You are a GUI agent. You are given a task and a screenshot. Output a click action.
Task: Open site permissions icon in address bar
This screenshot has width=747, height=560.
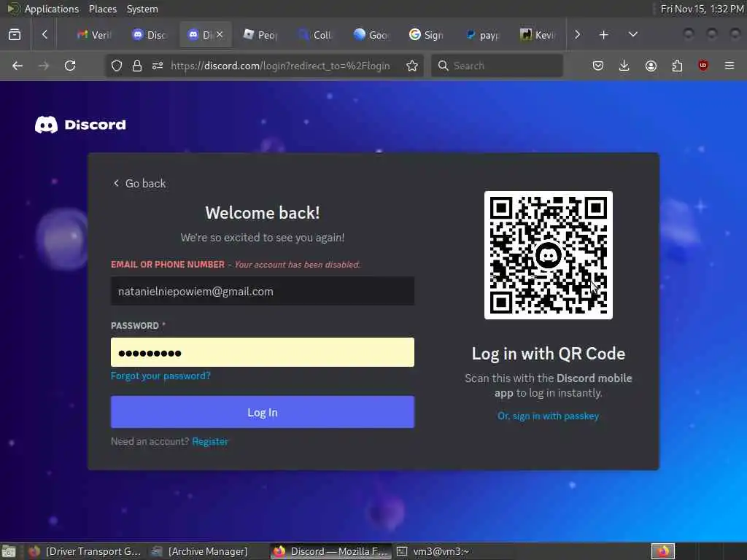[158, 66]
